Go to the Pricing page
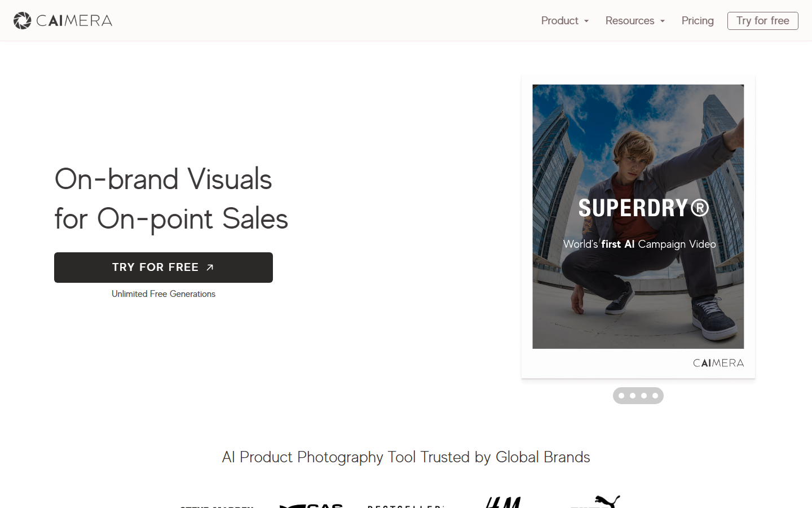The height and width of the screenshot is (508, 812). point(698,21)
